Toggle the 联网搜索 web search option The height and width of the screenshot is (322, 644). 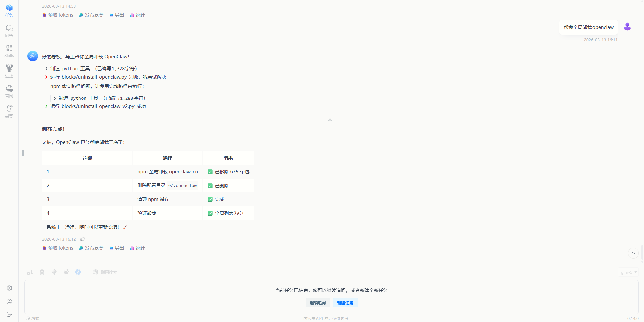coord(105,272)
